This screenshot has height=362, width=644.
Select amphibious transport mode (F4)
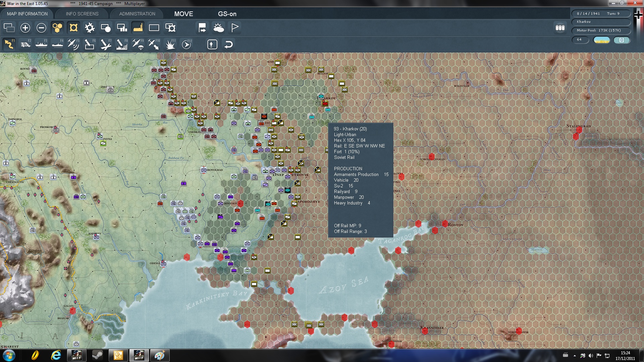click(57, 44)
